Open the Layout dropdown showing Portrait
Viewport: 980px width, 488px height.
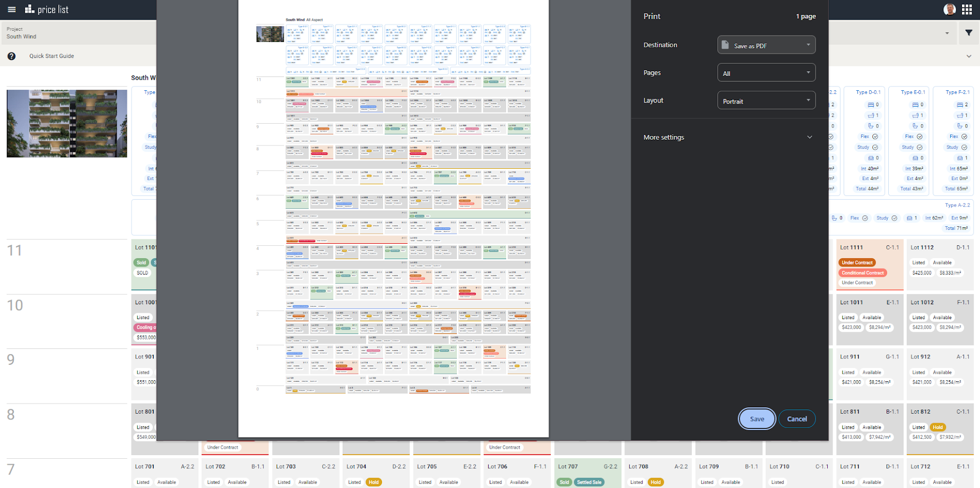[x=766, y=100]
